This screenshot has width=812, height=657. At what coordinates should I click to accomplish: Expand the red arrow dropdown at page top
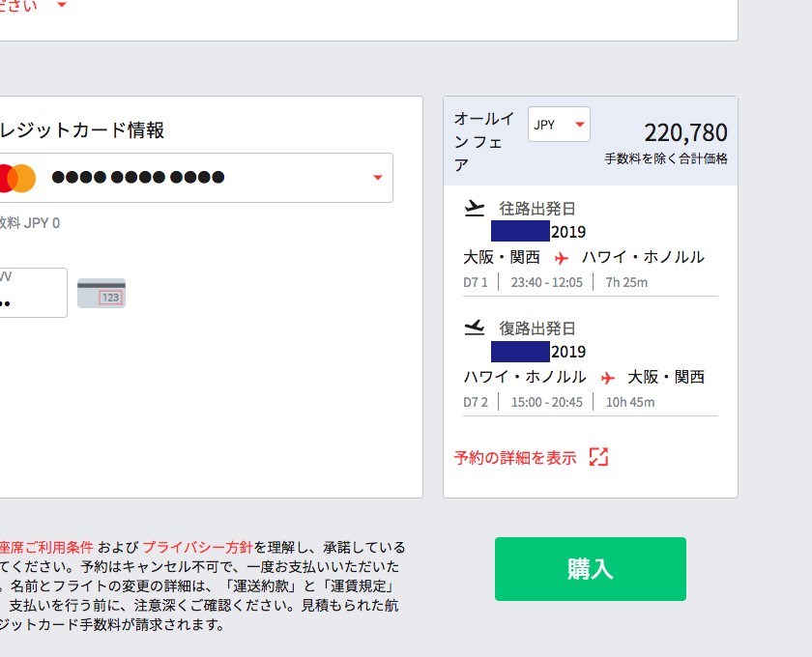[62, 5]
